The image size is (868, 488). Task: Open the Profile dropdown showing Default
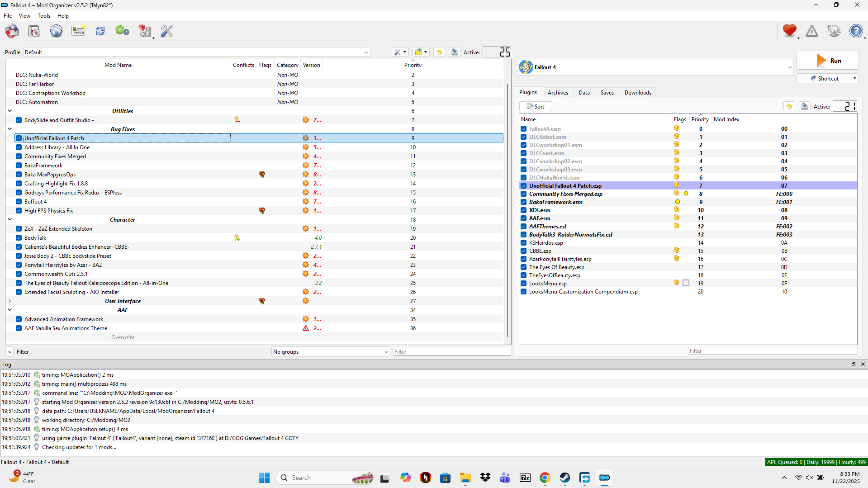point(197,52)
